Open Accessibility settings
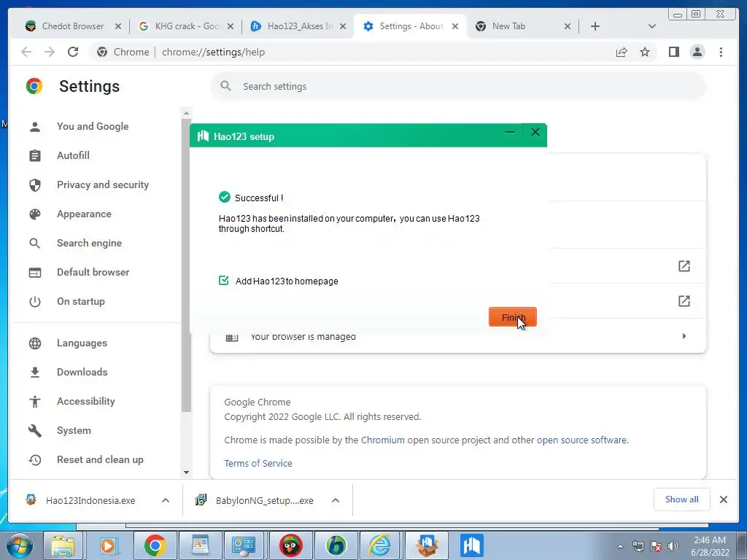Screen dimensions: 747x560 point(86,401)
